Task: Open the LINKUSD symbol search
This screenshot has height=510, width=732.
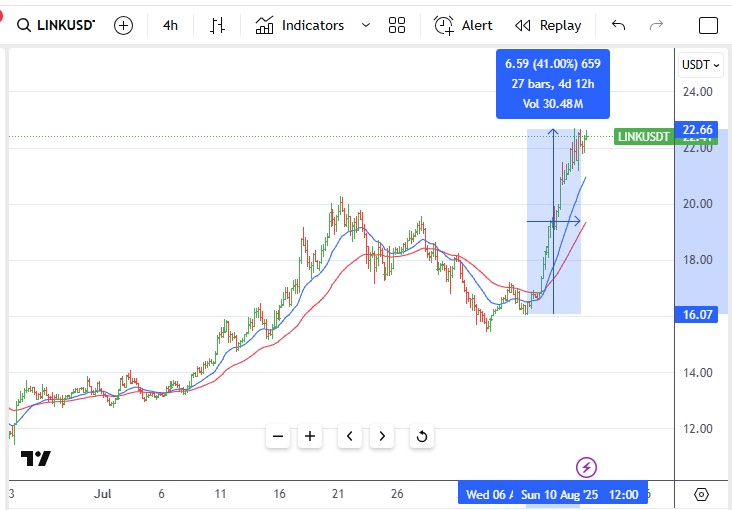Action: [56, 25]
